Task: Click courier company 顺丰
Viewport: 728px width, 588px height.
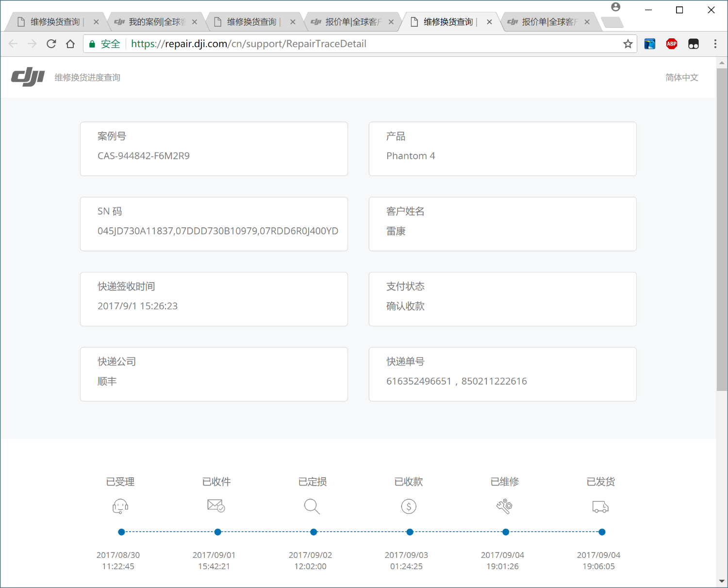Action: [107, 381]
